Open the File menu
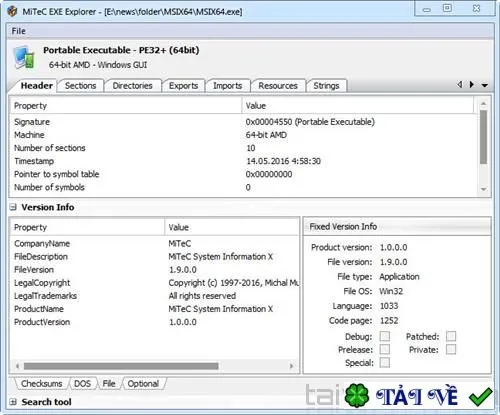The image size is (500, 415). coord(18,31)
